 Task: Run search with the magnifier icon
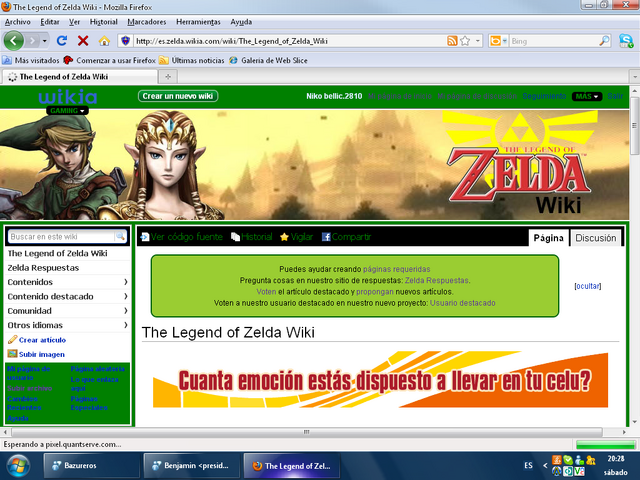(x=604, y=41)
